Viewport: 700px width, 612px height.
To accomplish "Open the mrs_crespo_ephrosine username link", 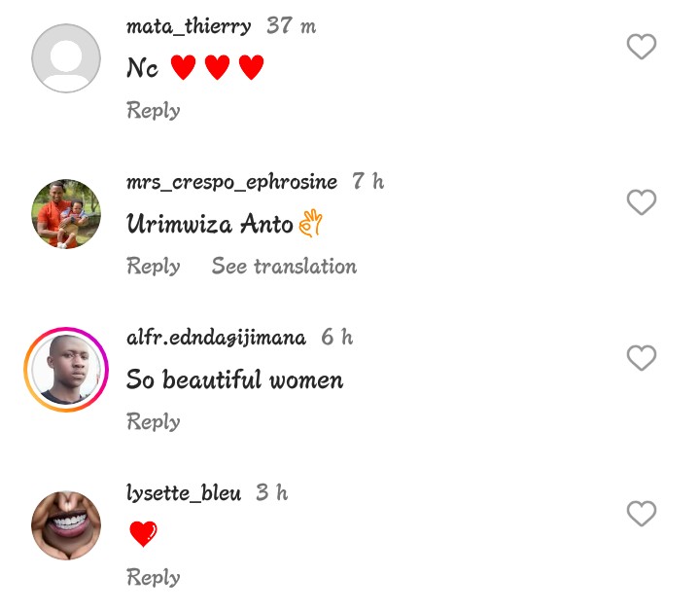I will click(231, 182).
